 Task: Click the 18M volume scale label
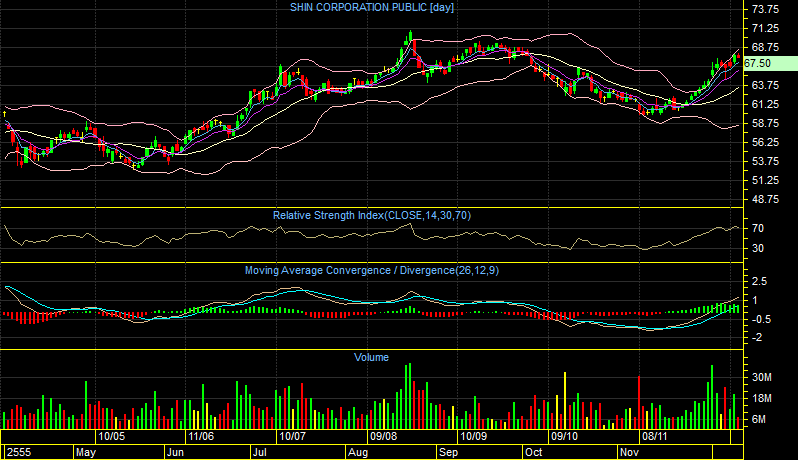(x=762, y=398)
